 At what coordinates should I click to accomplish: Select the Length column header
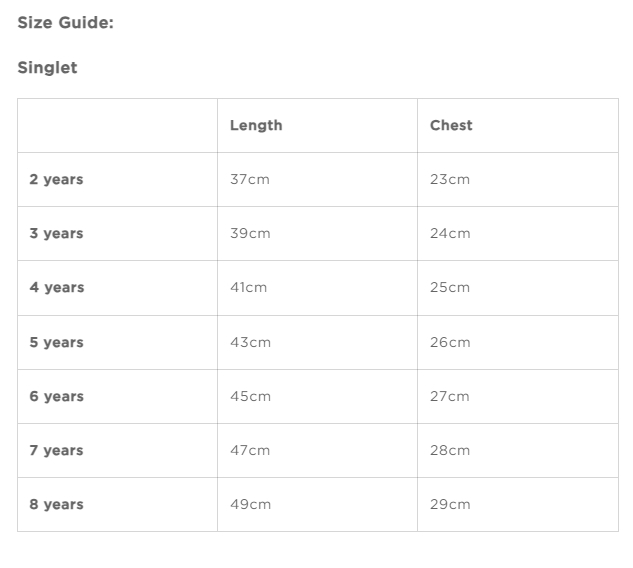click(x=256, y=125)
